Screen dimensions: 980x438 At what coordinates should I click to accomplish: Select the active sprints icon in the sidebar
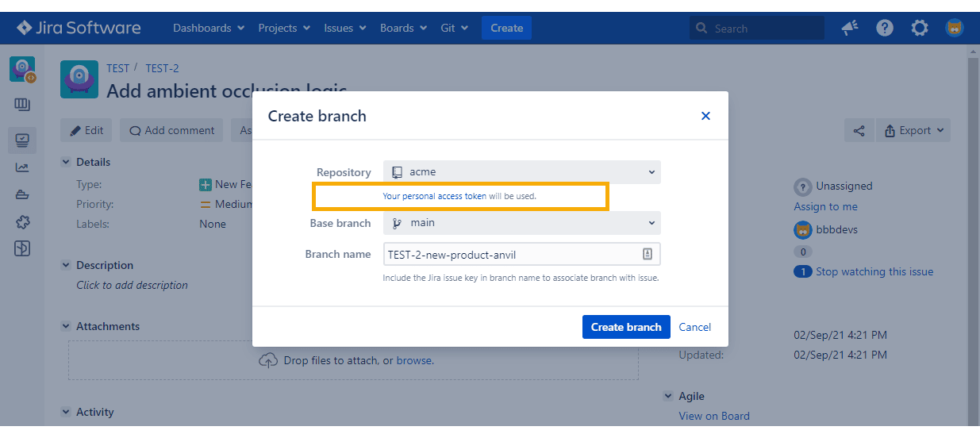(22, 141)
